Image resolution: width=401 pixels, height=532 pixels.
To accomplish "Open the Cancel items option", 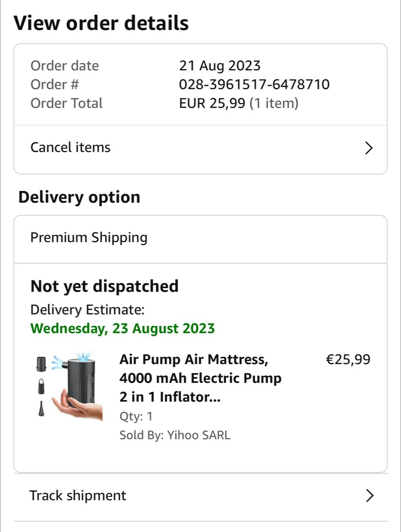I will click(x=71, y=148).
